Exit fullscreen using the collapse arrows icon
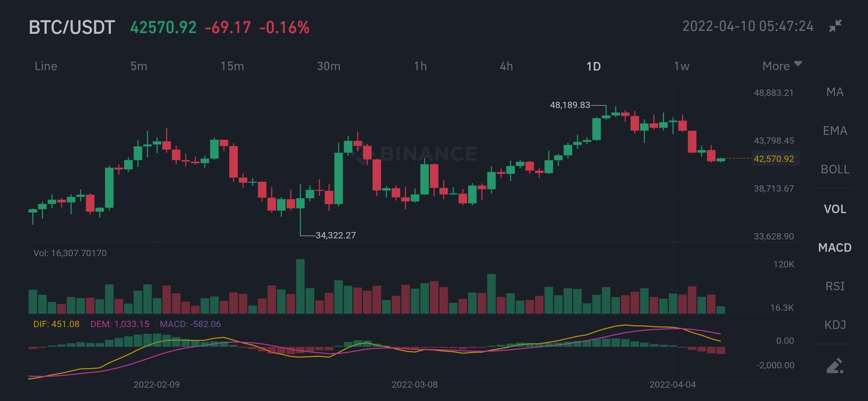 [x=835, y=26]
